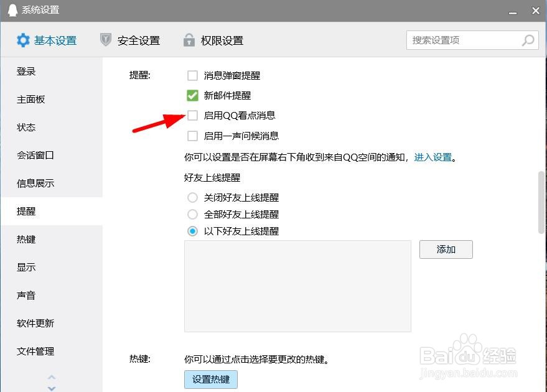This screenshot has height=392, width=547.
Task: Switch to 安全设置 tab
Action: click(130, 40)
